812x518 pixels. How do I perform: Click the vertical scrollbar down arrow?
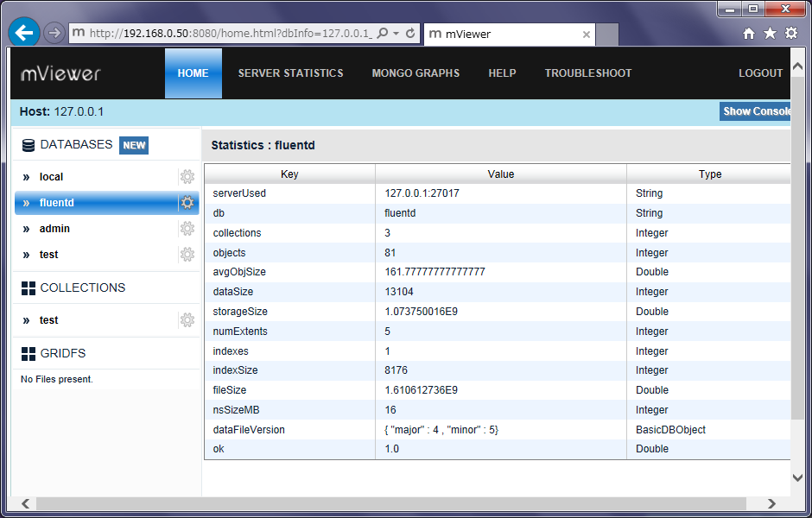coord(797,477)
